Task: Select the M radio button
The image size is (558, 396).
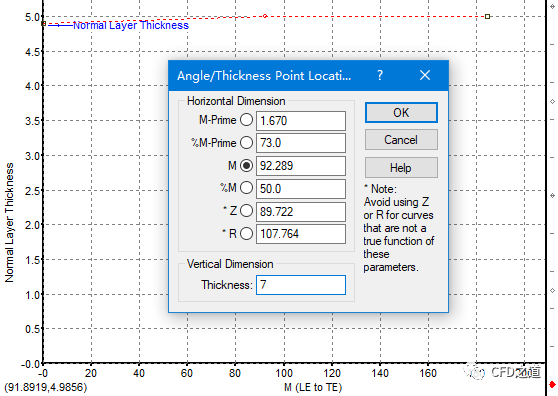Action: (246, 165)
